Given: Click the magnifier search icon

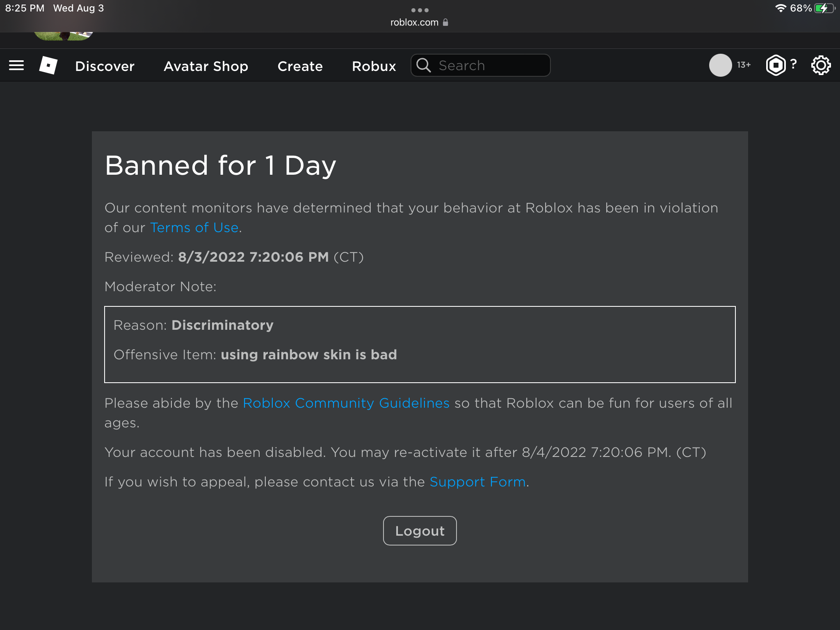Looking at the screenshot, I should [x=424, y=65].
